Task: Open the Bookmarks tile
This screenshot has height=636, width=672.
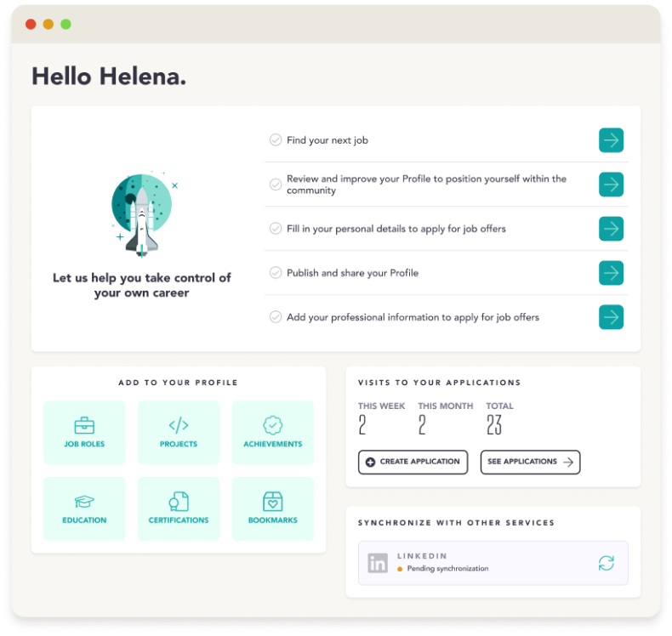Action: click(273, 508)
